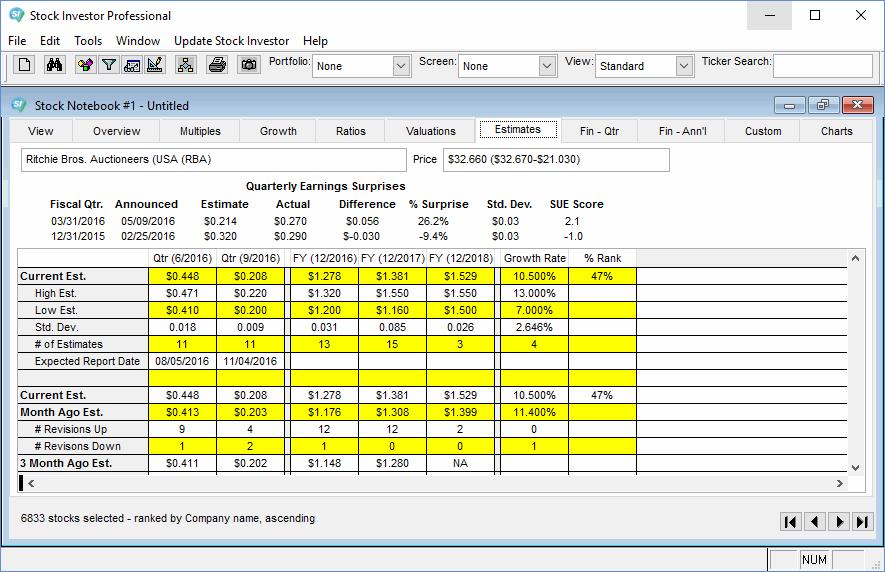This screenshot has width=885, height=572.
Task: Expand the Portfolio dropdown
Action: coord(401,66)
